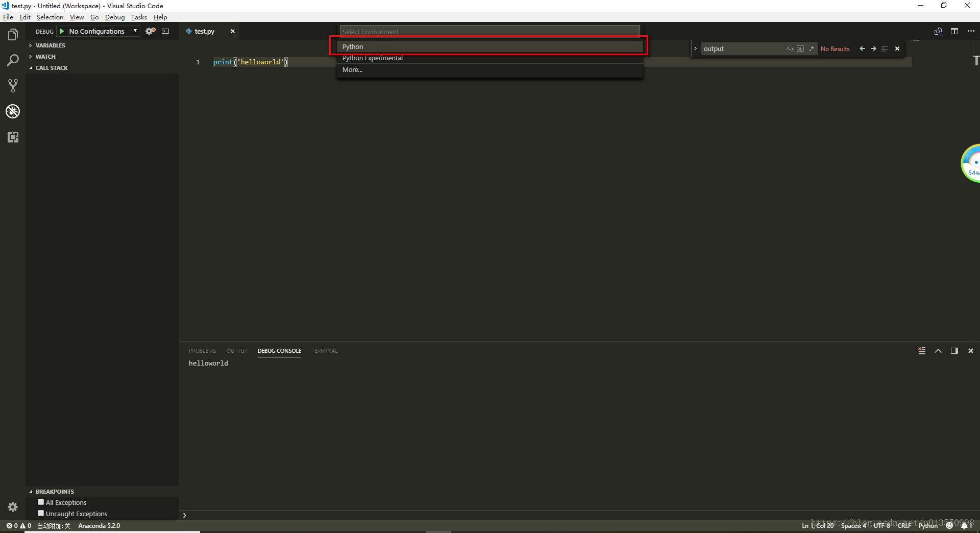980x533 pixels.
Task: Expand replace mode in find widget
Action: click(x=695, y=49)
